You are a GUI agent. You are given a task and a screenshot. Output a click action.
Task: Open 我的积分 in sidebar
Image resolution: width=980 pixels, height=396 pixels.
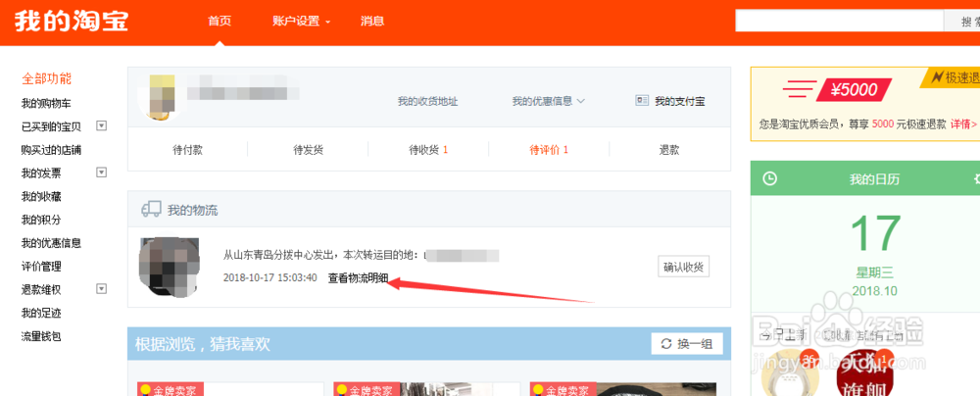[x=41, y=220]
